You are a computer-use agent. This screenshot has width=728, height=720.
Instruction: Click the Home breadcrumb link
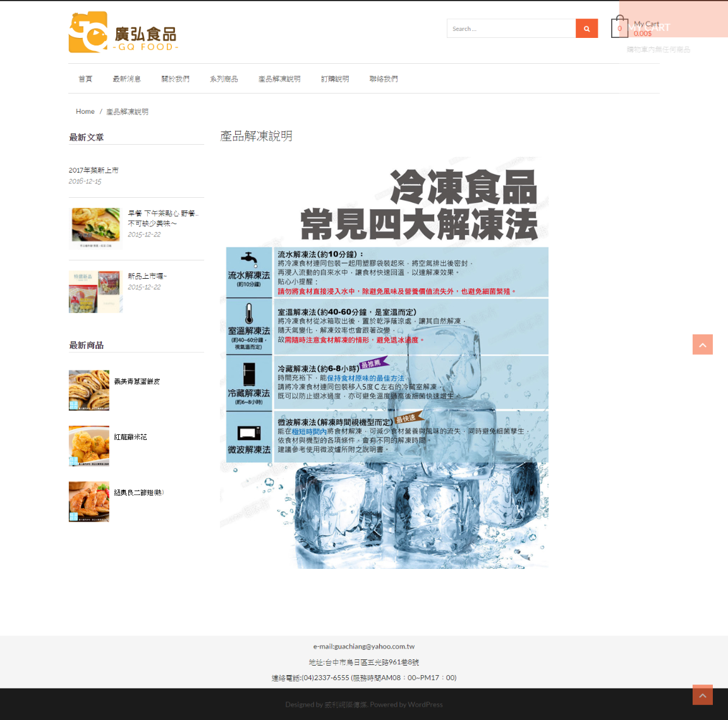pos(85,112)
